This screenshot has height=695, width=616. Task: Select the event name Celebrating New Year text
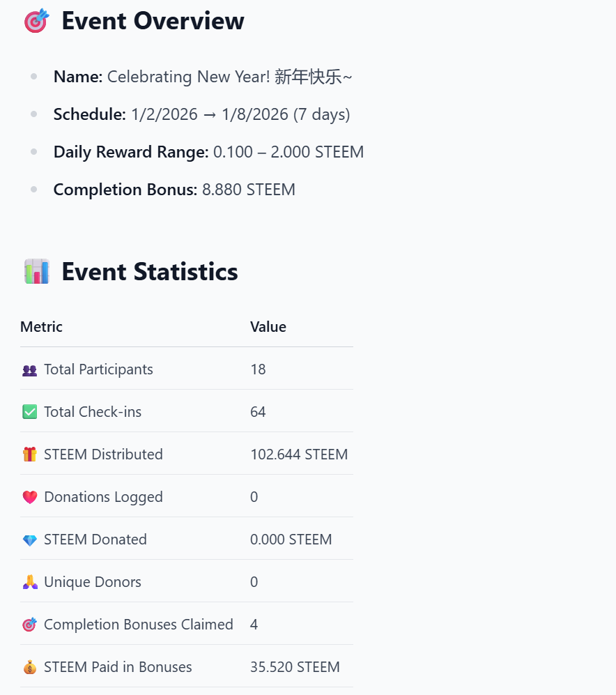(229, 77)
